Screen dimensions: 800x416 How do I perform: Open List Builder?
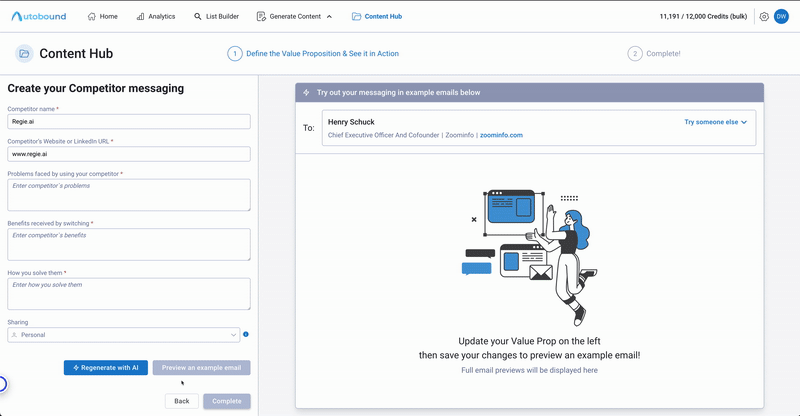(216, 16)
